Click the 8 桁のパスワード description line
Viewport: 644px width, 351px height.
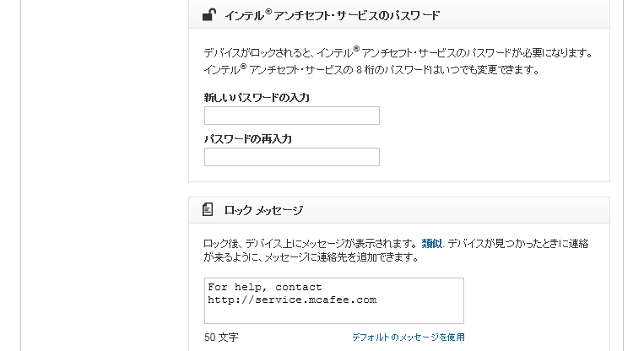pyautogui.click(x=371, y=69)
